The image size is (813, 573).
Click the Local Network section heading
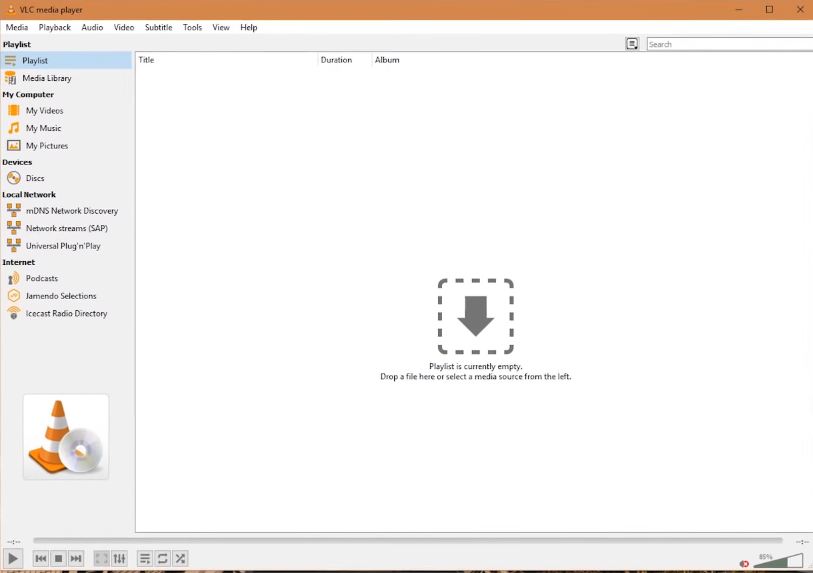pyautogui.click(x=29, y=195)
